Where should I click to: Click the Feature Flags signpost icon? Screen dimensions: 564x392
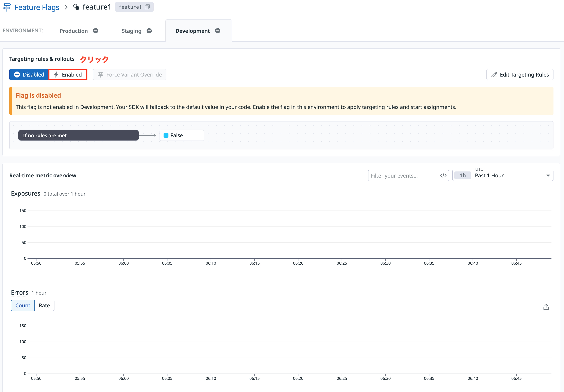click(7, 7)
